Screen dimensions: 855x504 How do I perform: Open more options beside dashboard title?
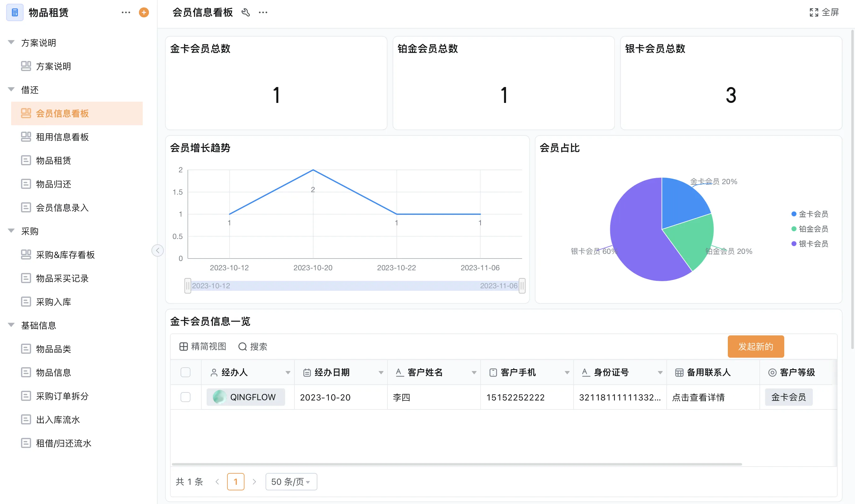point(263,13)
